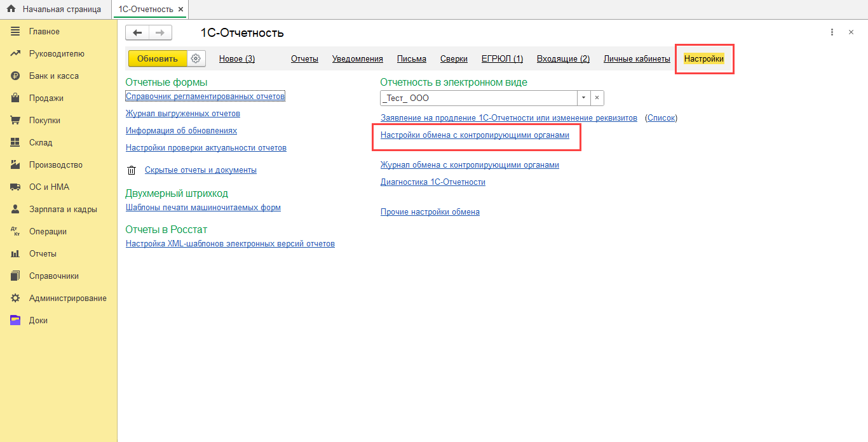Open the Входящие (2) section
The height and width of the screenshot is (442, 868).
pyautogui.click(x=563, y=59)
